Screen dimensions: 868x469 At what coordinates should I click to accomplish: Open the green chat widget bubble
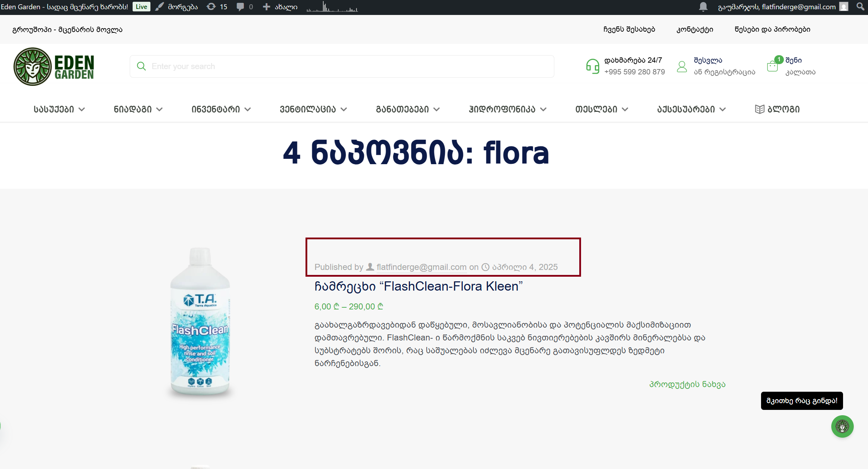point(842,426)
